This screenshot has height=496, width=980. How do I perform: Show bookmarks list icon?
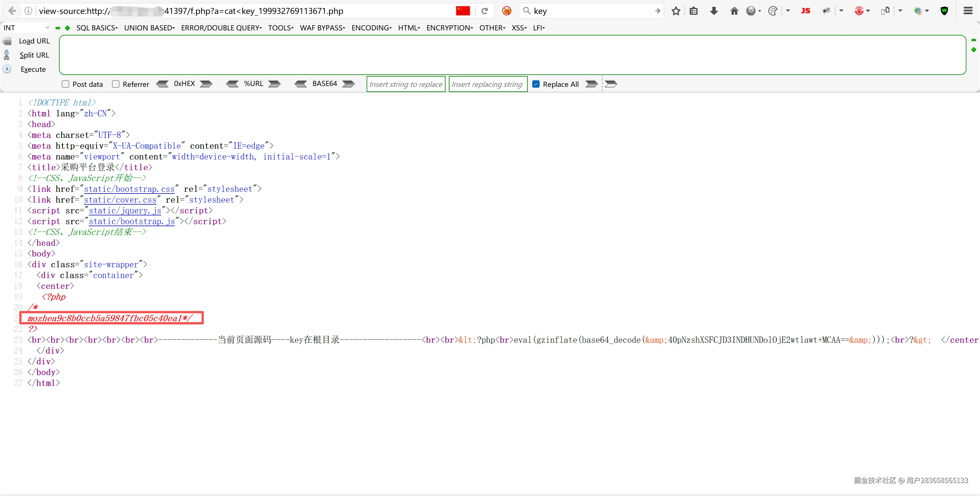[x=694, y=11]
